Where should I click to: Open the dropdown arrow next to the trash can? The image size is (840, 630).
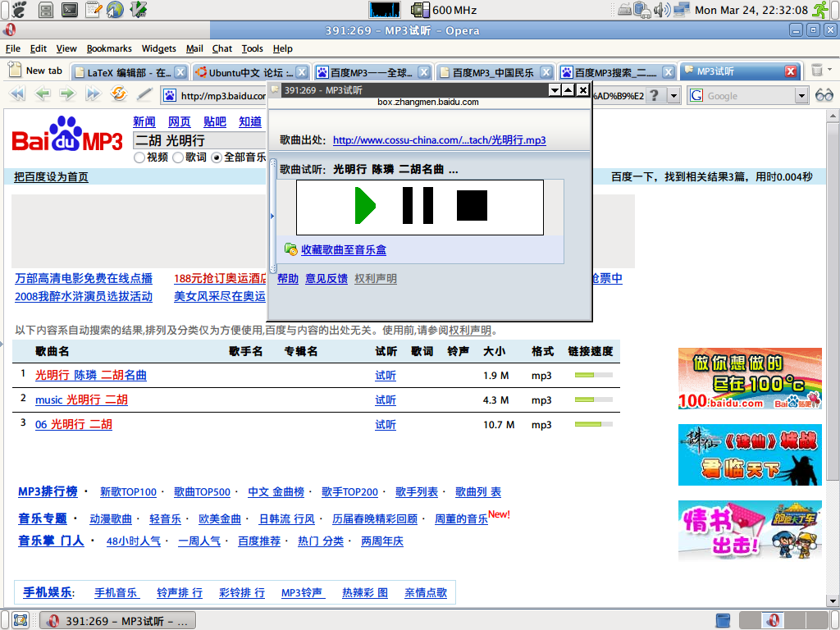pyautogui.click(x=830, y=69)
